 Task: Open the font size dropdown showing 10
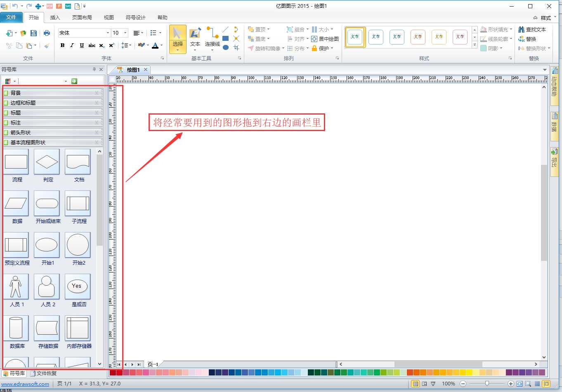(x=125, y=33)
